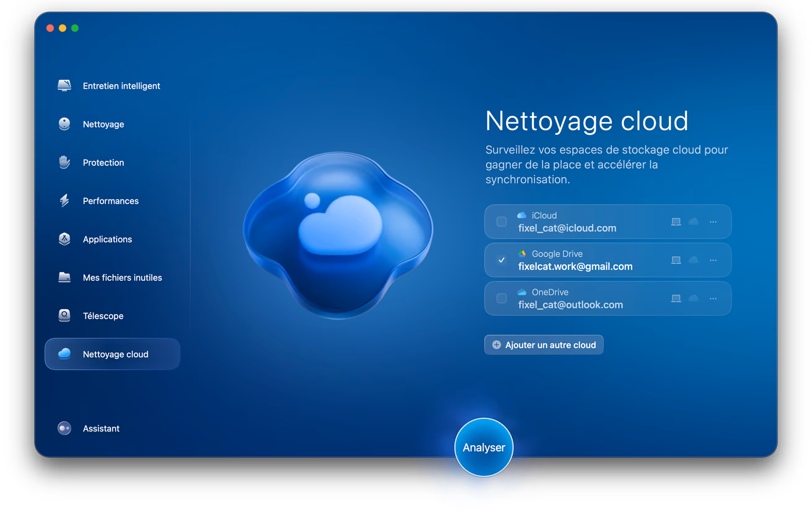The image size is (812, 515).
Task: Open the Entretien intelligent section
Action: (x=112, y=86)
